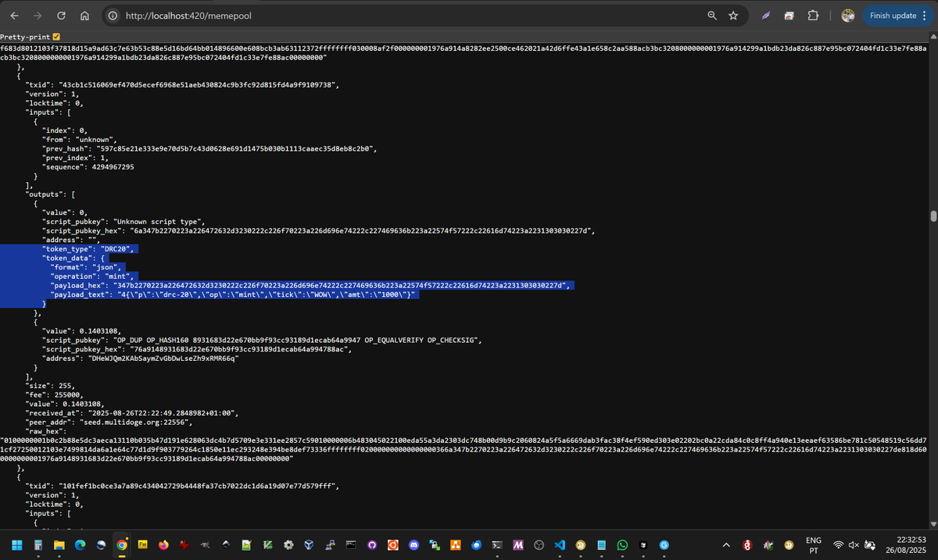Click the sequence value 4294967295
This screenshot has height=560, width=938.
coord(113,167)
